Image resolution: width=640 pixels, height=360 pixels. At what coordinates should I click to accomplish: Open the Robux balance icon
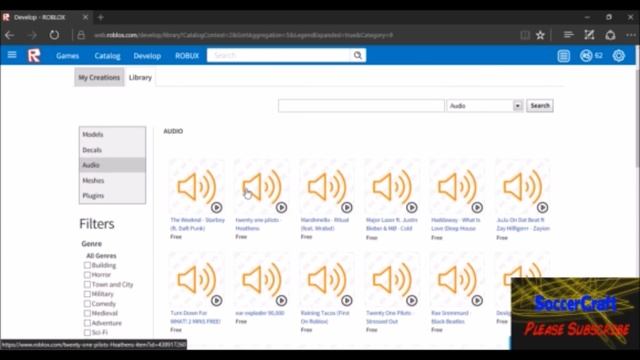click(x=586, y=56)
